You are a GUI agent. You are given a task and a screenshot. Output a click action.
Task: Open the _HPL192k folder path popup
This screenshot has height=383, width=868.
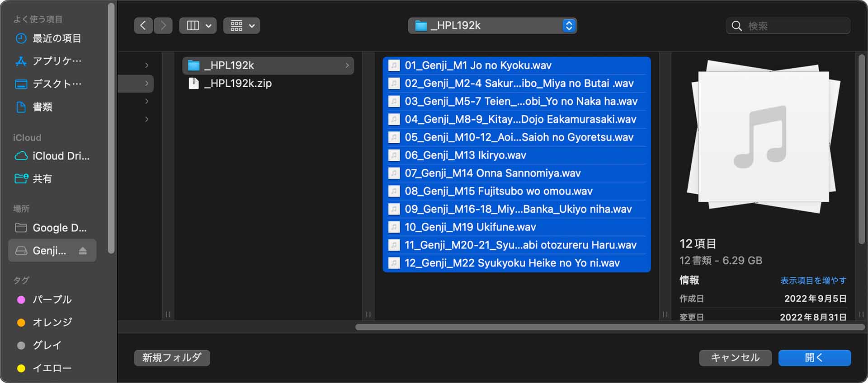(492, 26)
